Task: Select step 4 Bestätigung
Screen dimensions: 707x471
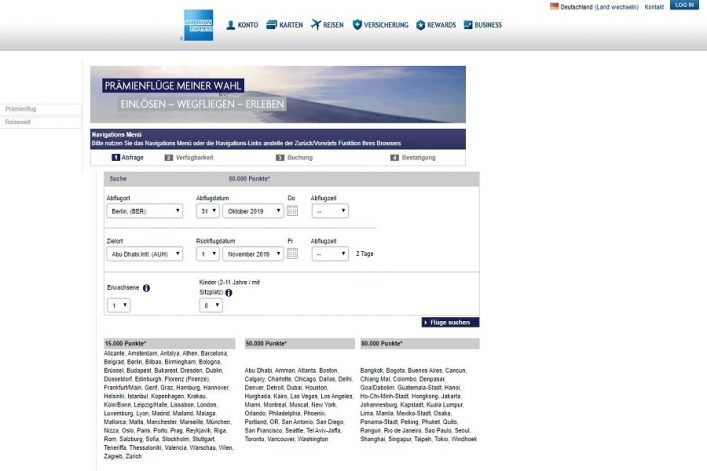Action: click(413, 158)
